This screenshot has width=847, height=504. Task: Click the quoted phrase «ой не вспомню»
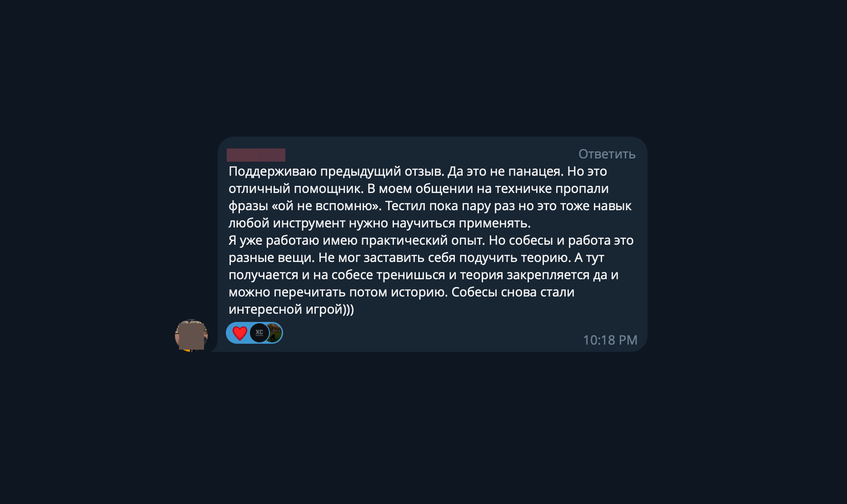pyautogui.click(x=326, y=206)
